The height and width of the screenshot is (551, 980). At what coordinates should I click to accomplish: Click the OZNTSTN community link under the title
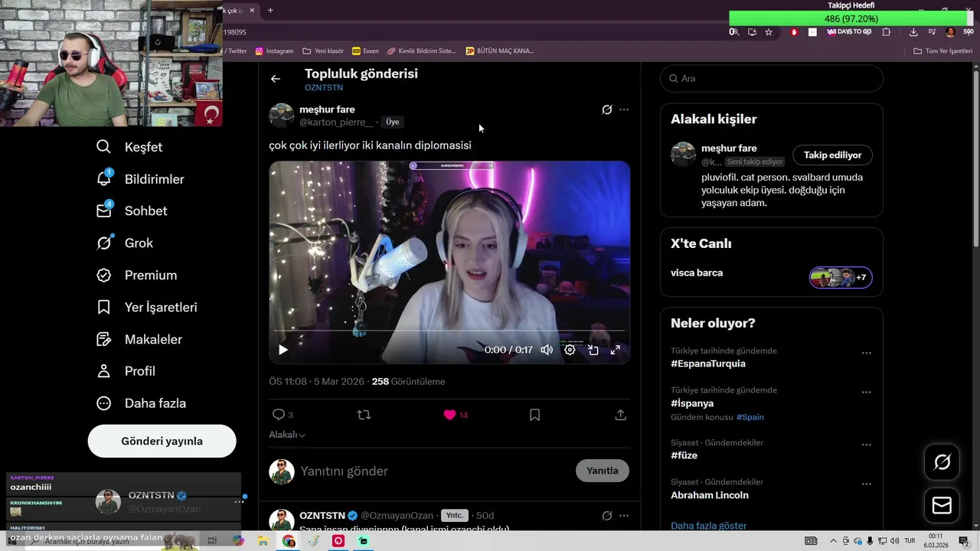tap(324, 88)
